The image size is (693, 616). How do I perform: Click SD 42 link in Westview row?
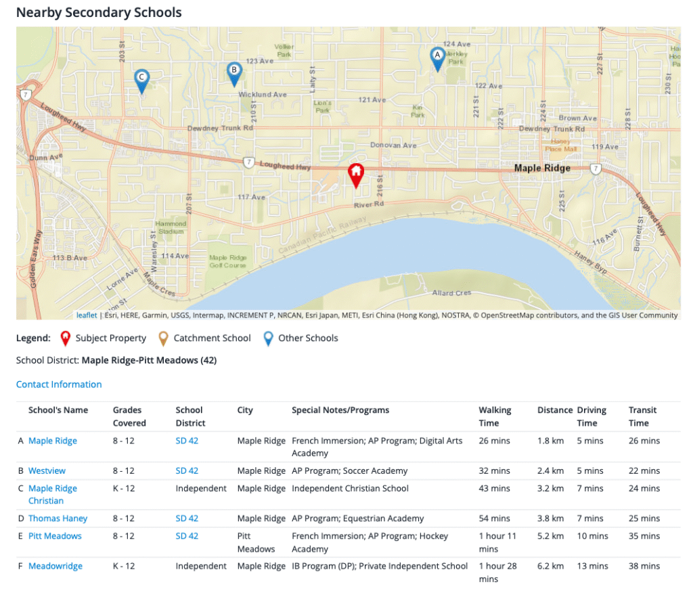click(187, 471)
